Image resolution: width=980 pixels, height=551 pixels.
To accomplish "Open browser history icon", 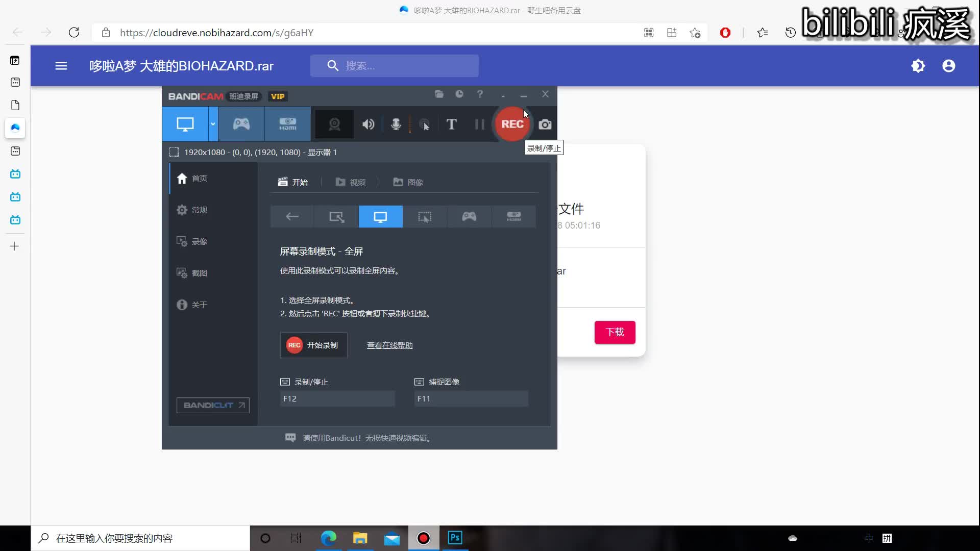I will 790,33.
